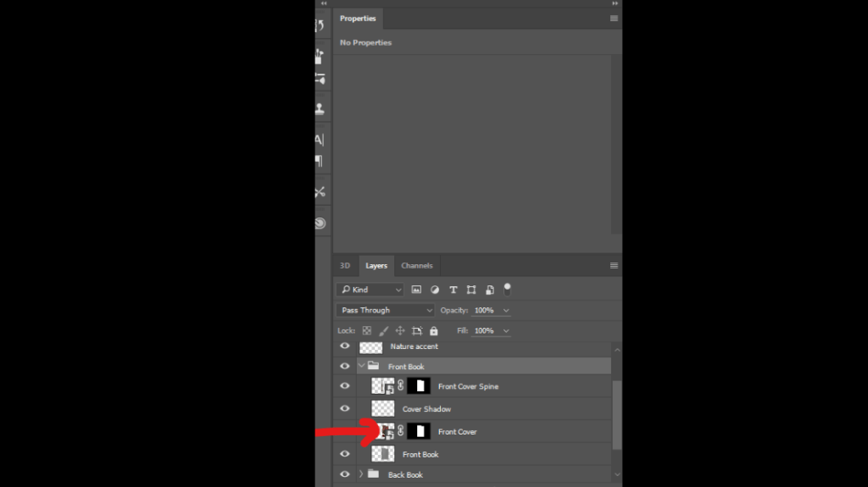868x487 pixels.
Task: Open the Clone Source stamp panel icon
Action: (320, 108)
